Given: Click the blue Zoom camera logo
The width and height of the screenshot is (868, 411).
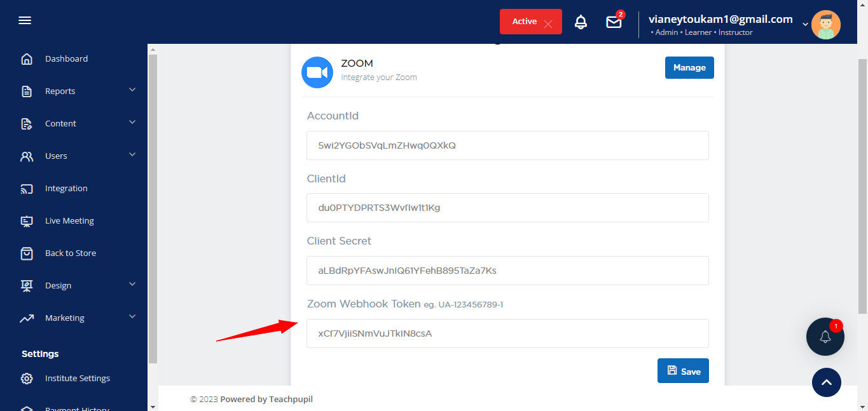Looking at the screenshot, I should pos(317,72).
